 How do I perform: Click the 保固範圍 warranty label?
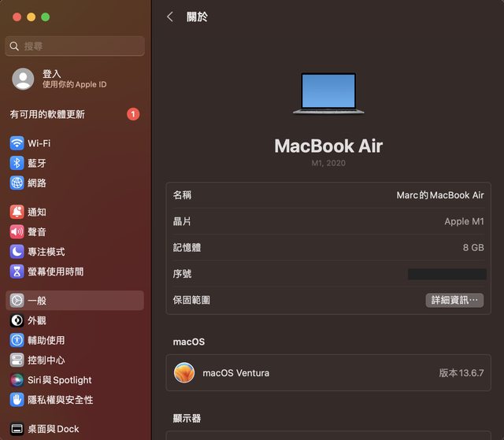pyautogui.click(x=191, y=301)
